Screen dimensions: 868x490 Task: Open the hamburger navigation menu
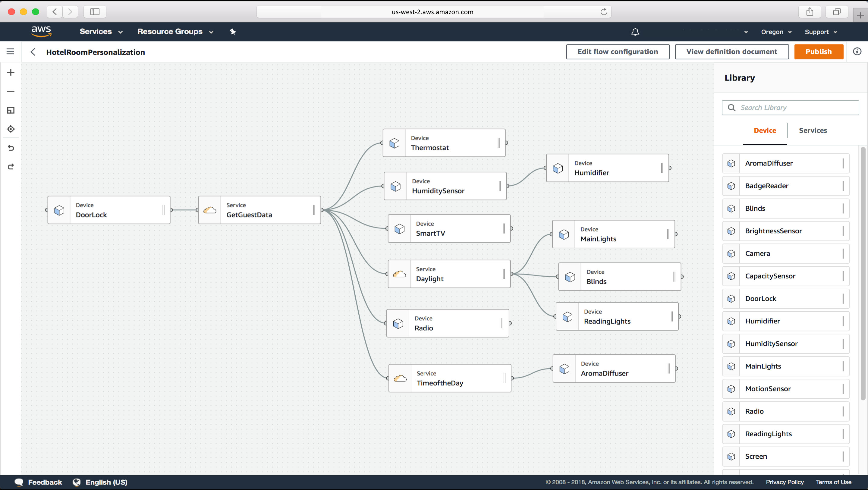point(11,52)
